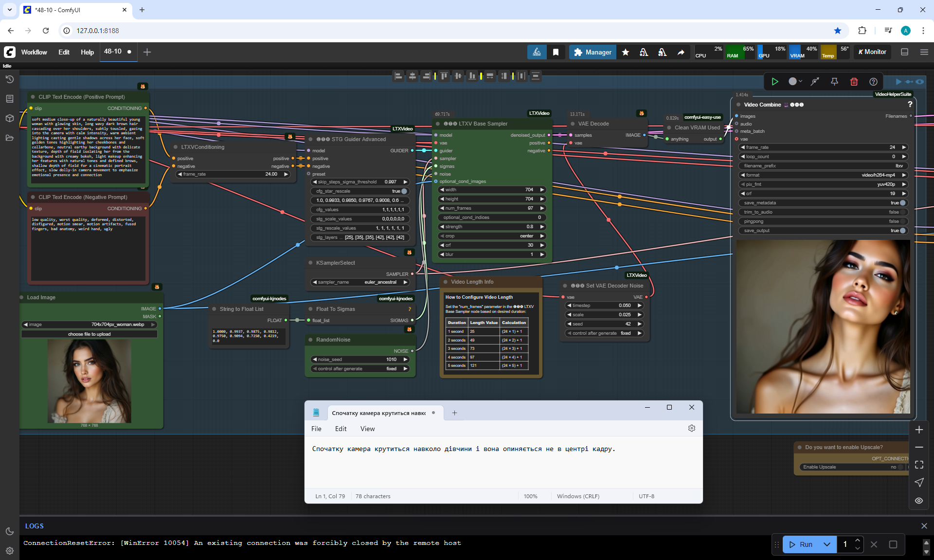Open the queue history sidebar icon

pyautogui.click(x=10, y=79)
